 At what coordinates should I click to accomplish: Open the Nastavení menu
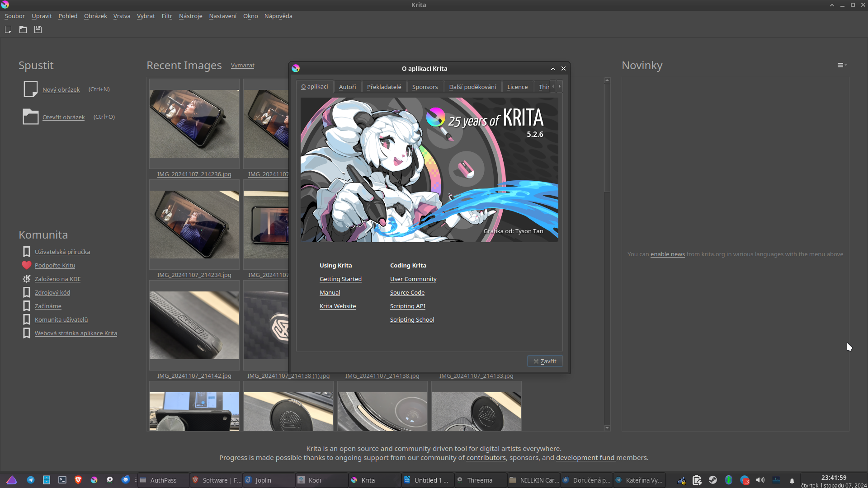coord(222,16)
